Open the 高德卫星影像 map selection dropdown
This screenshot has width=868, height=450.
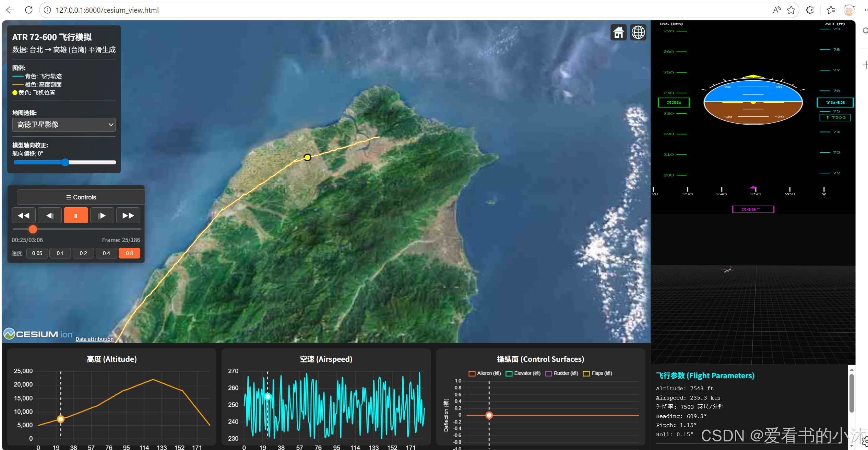coord(64,125)
